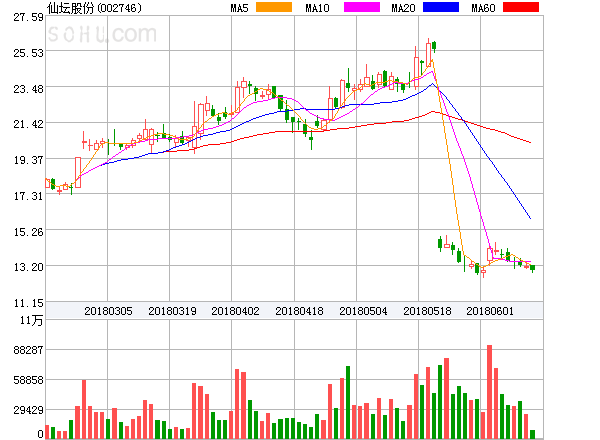
Task: Click the 58858 volume axis label
Action: coord(28,380)
